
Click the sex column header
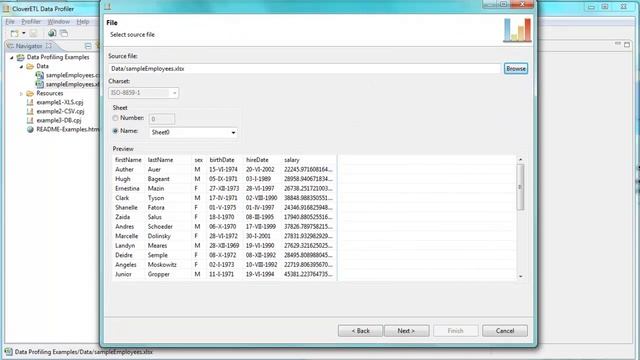(x=199, y=160)
